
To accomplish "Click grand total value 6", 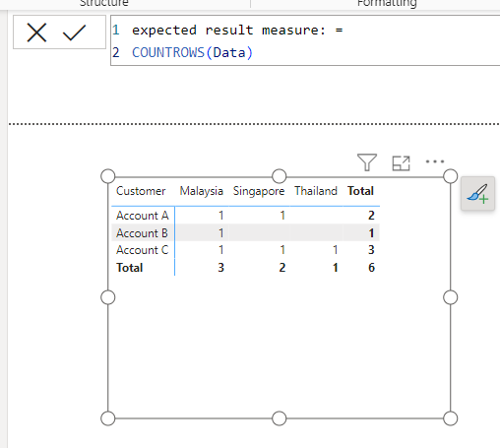I will click(x=371, y=268).
